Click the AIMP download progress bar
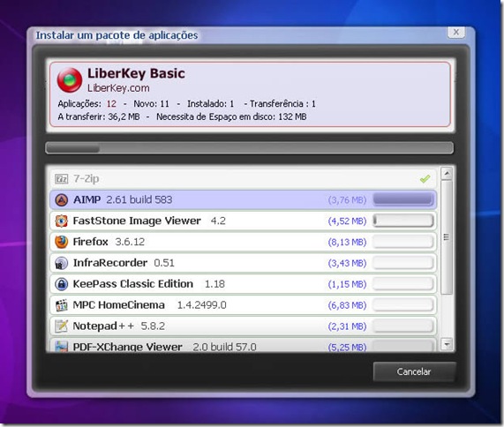 click(x=403, y=199)
